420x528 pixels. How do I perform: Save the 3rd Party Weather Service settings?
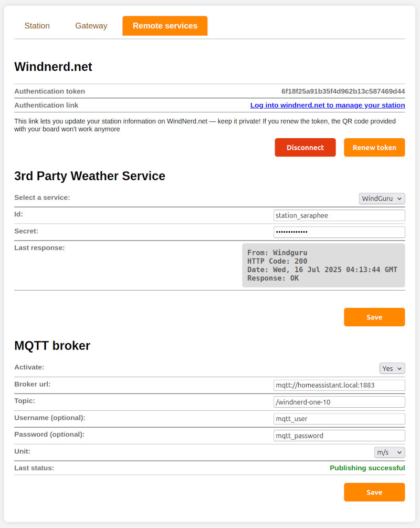coord(374,317)
